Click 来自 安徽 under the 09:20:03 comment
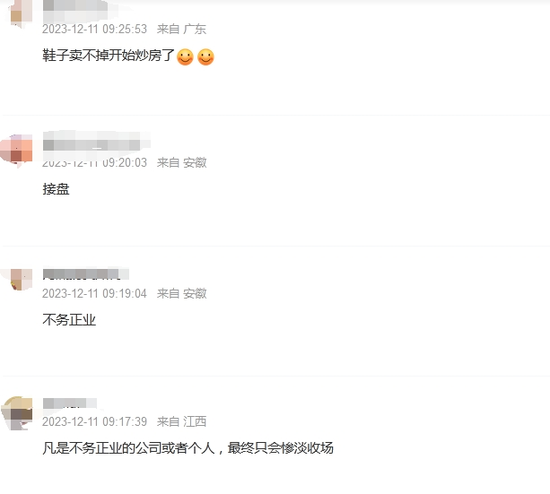This screenshot has height=494, width=550. tap(181, 162)
